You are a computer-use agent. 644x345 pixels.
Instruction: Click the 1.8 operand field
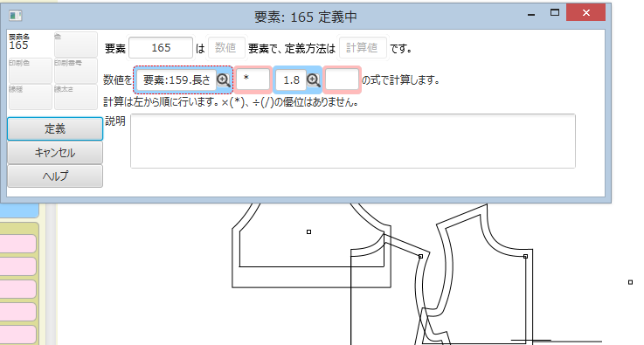[291, 80]
